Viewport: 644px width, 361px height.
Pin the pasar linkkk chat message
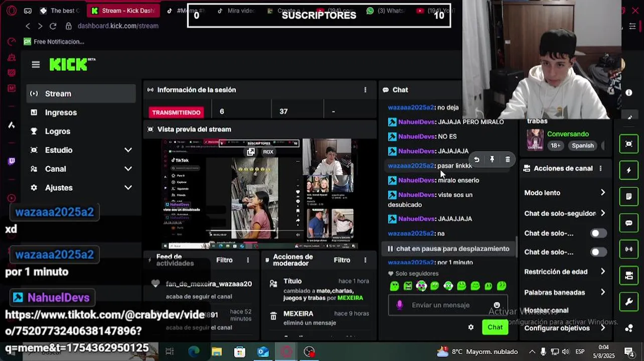click(x=492, y=159)
